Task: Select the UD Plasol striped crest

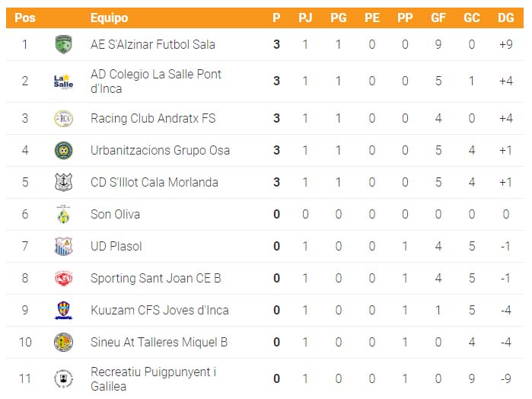Action: click(63, 246)
